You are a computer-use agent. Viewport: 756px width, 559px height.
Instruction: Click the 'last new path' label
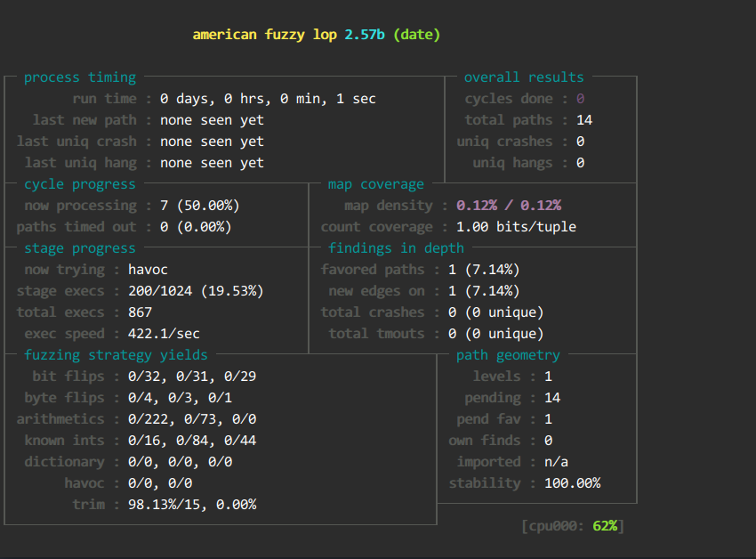[84, 119]
